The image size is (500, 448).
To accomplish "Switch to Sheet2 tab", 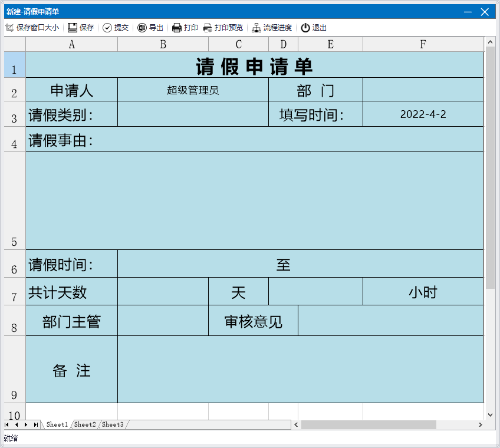I will (85, 424).
